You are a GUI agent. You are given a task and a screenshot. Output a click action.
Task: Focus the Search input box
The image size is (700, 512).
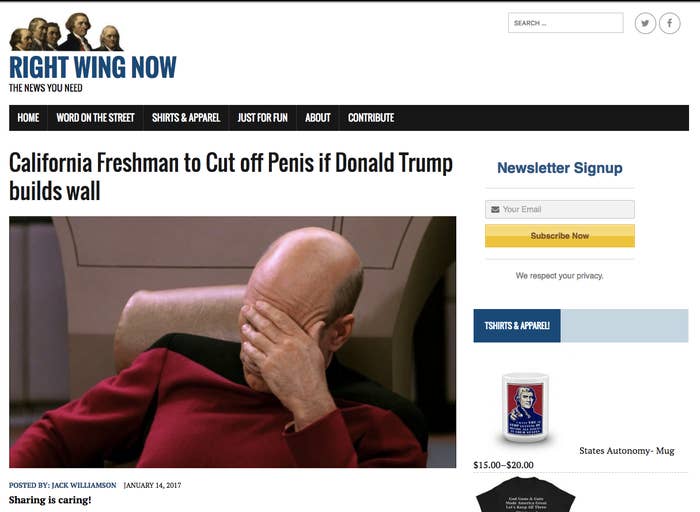pyautogui.click(x=566, y=23)
